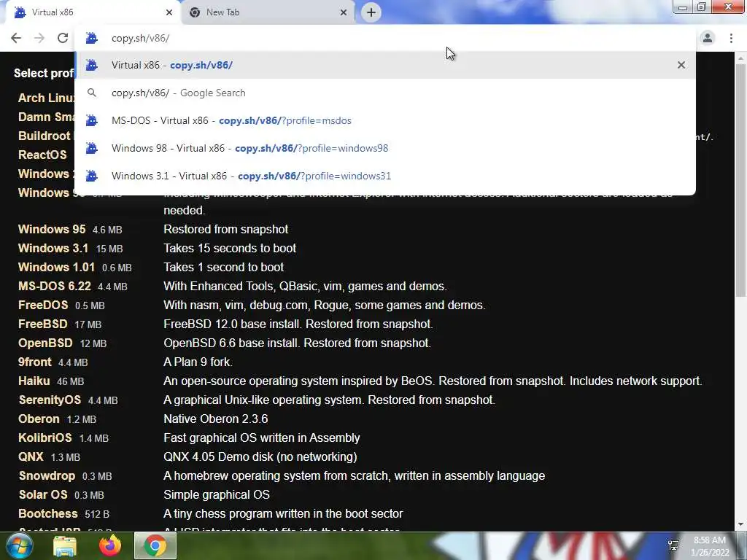Click the Chrome taskbar icon
This screenshot has width=747, height=560.
(x=155, y=545)
